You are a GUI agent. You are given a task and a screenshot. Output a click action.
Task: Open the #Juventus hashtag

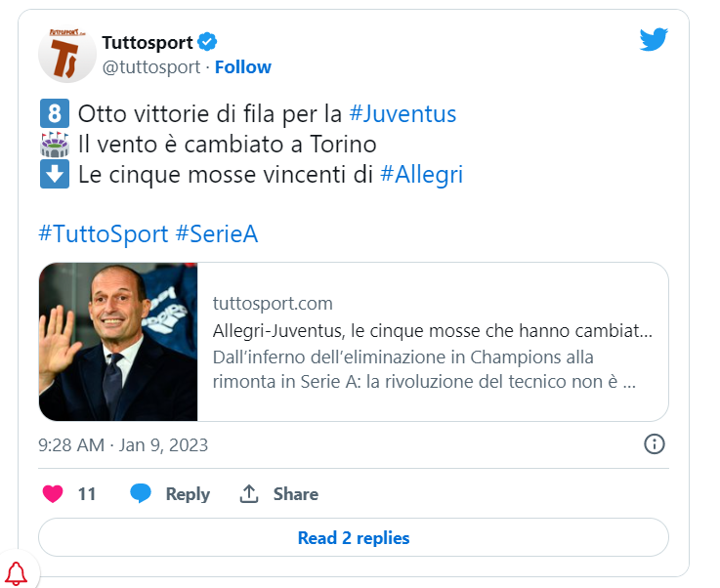click(402, 114)
